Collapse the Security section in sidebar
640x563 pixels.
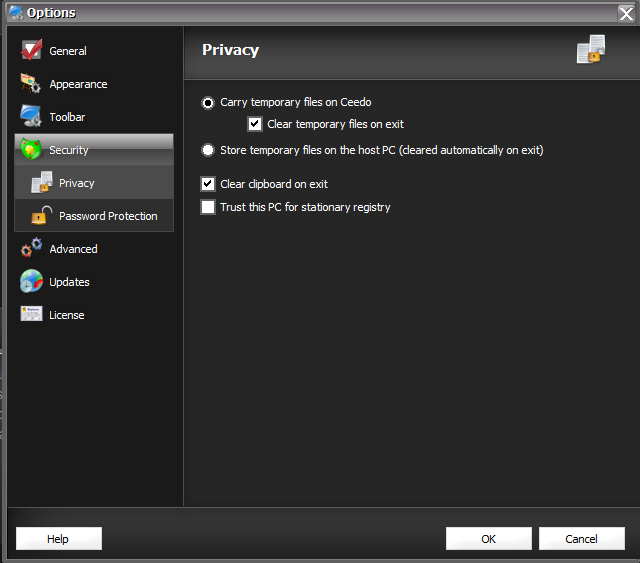coord(69,150)
